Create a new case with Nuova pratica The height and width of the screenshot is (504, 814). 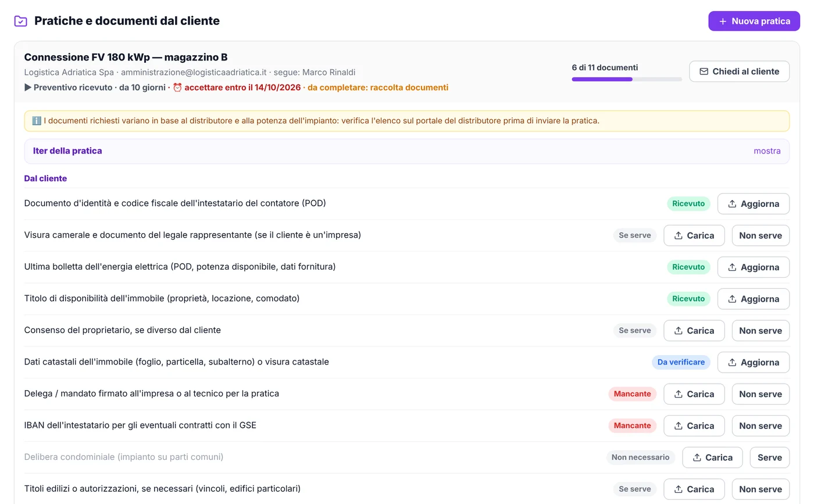pos(754,21)
